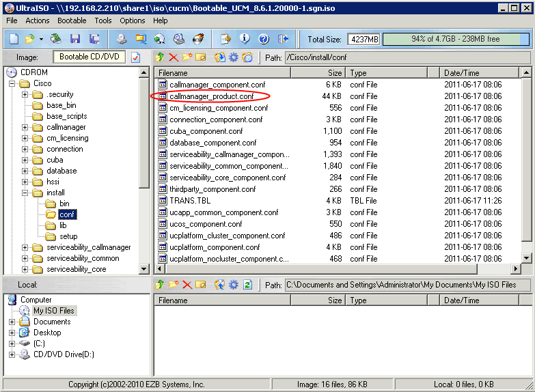
Task: Go up one folder in local pane
Action: [x=160, y=285]
